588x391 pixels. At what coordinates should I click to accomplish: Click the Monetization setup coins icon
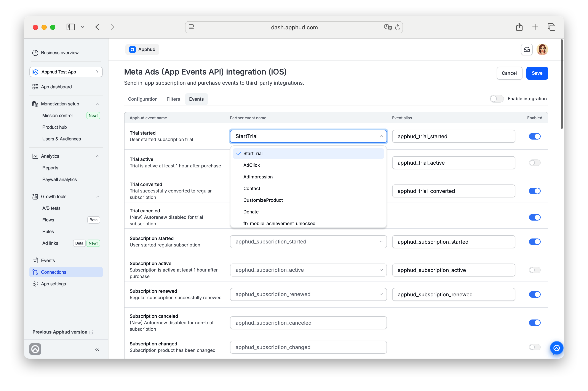point(35,104)
